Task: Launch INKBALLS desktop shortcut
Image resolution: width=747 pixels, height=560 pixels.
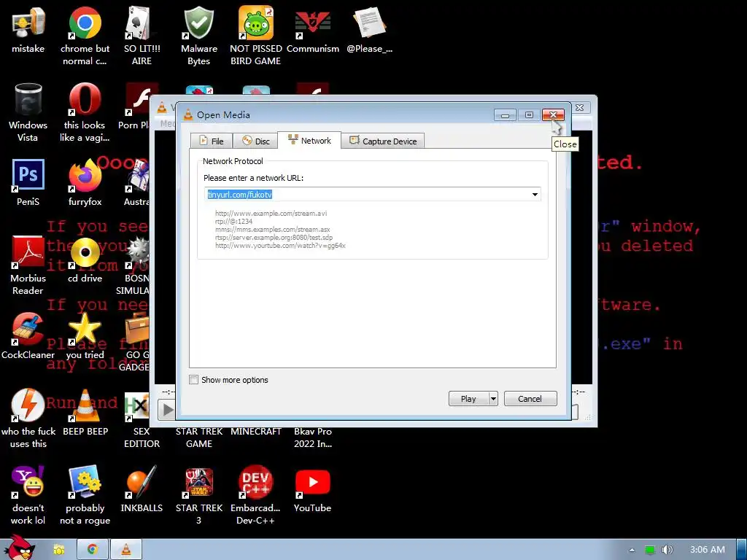Action: click(x=142, y=489)
